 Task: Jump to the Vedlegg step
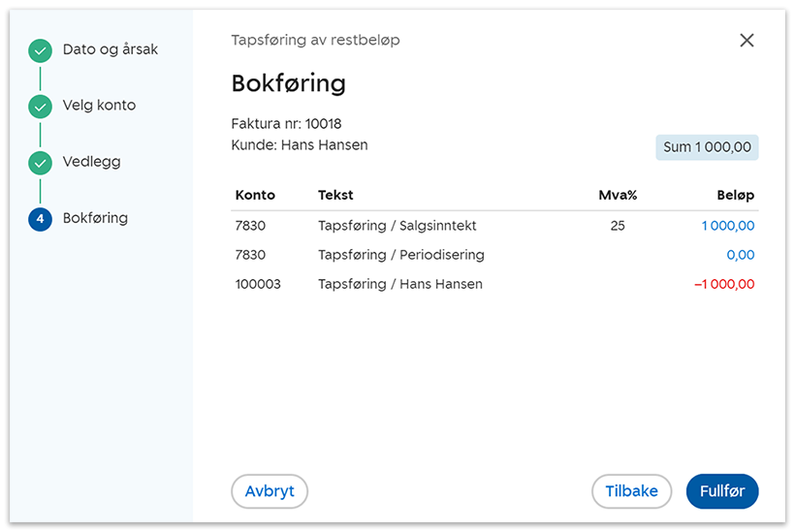[x=91, y=162]
